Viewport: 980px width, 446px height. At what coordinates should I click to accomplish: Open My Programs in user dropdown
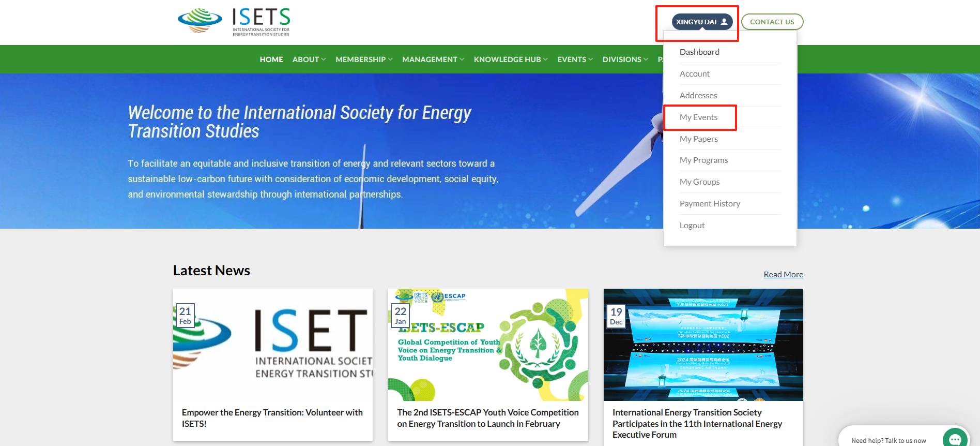[703, 160]
